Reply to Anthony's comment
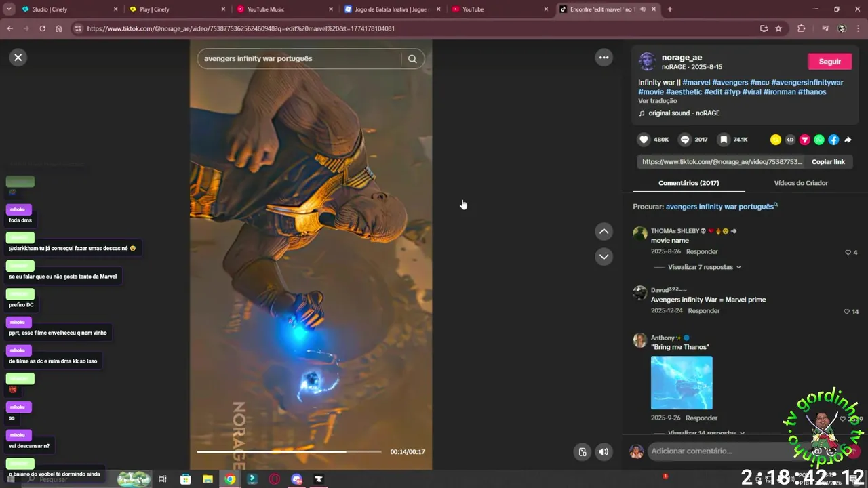The height and width of the screenshot is (488, 868). [701, 418]
